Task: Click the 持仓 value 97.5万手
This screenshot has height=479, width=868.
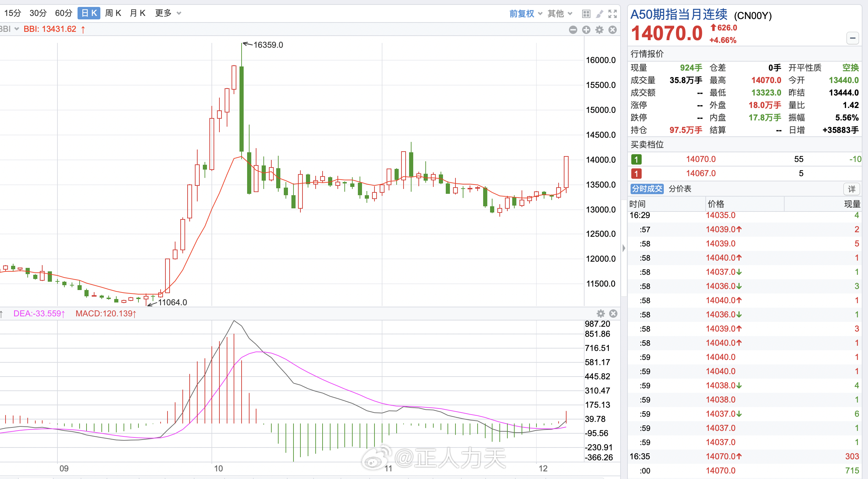Action: click(x=686, y=130)
